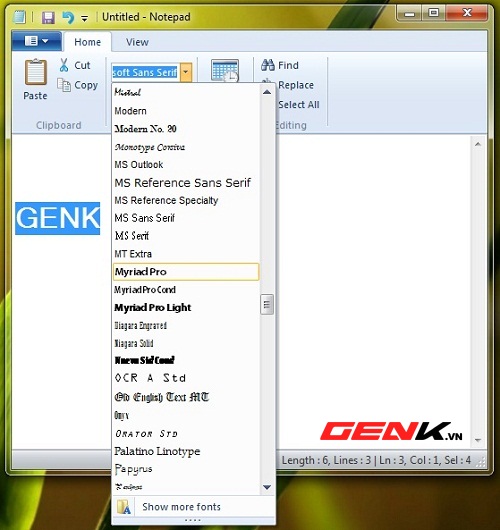The image size is (500, 530).
Task: Click the Copy pages icon
Action: point(64,85)
